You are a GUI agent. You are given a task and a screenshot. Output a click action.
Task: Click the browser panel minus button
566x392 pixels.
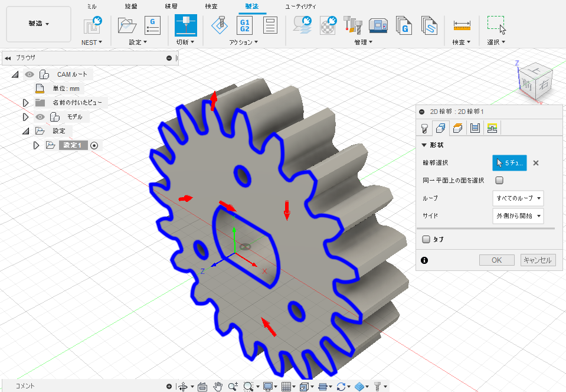(x=169, y=58)
